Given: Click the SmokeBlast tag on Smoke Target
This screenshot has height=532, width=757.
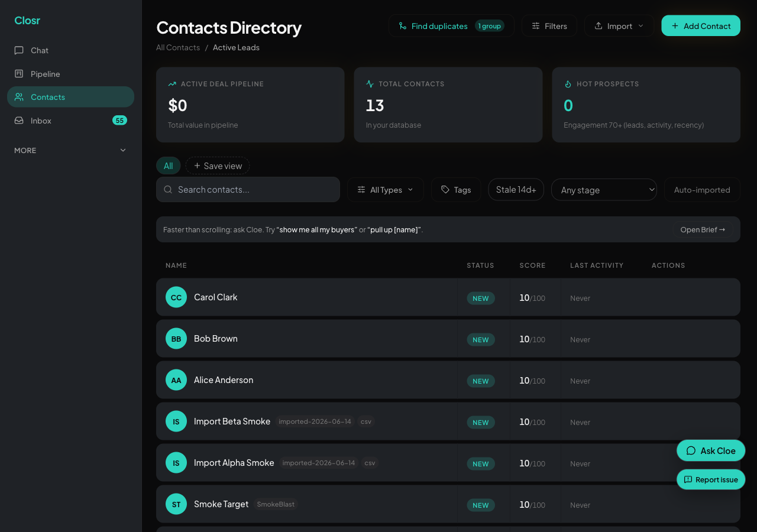Looking at the screenshot, I should coord(276,504).
